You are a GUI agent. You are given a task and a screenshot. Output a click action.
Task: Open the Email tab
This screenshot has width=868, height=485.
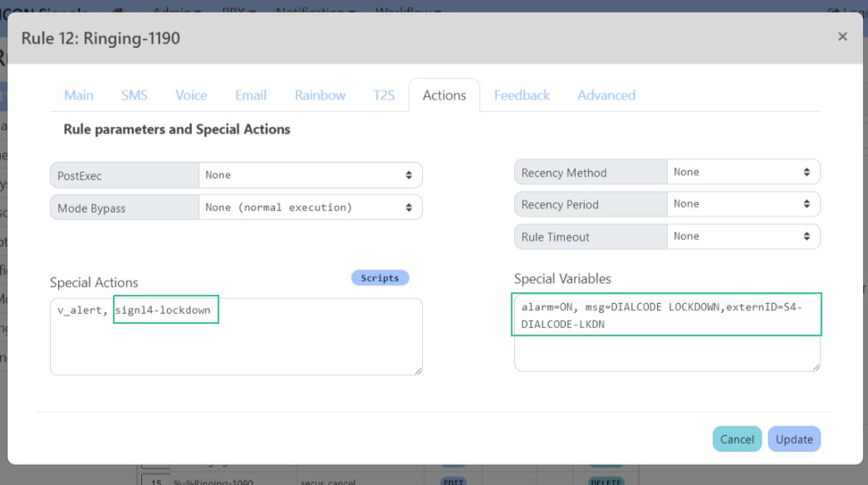coord(249,95)
